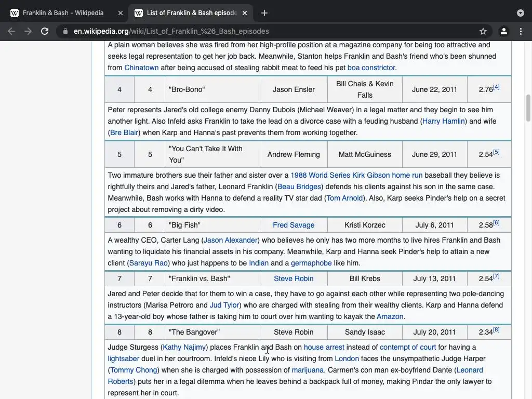Open the Amazon link

[x=390, y=316]
